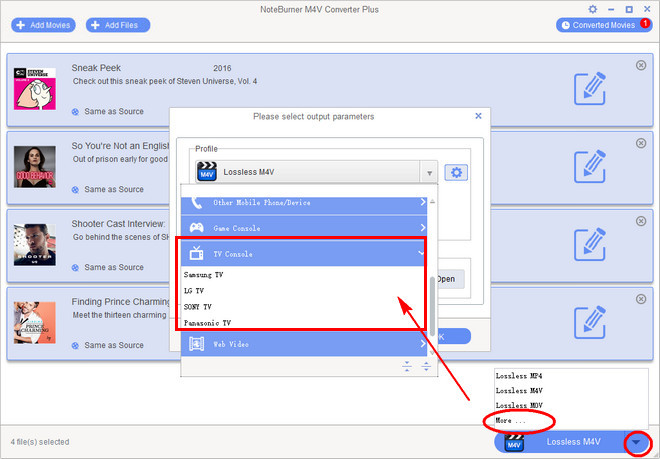Click Same as Source icon for Shooter row
The image size is (660, 459).
tap(75, 267)
